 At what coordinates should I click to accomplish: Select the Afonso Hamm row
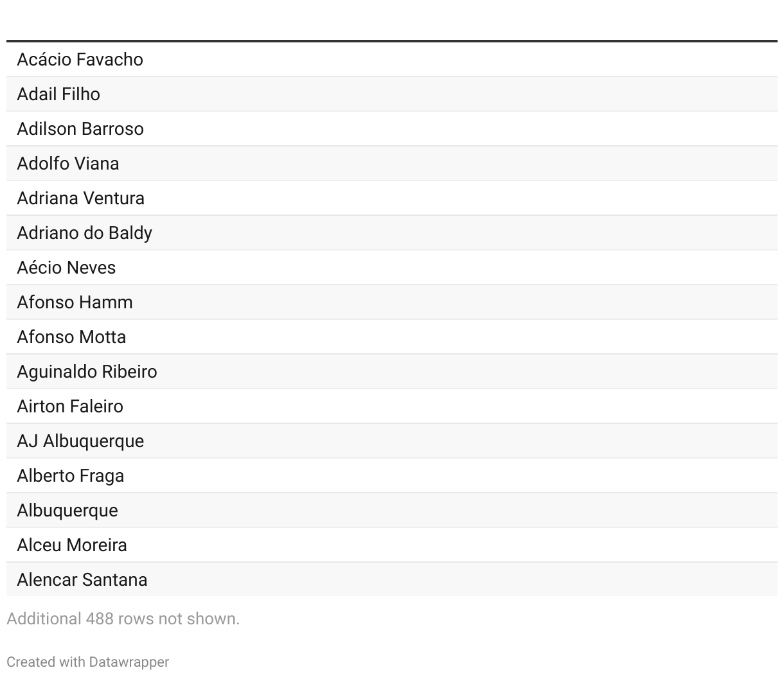[x=75, y=303]
